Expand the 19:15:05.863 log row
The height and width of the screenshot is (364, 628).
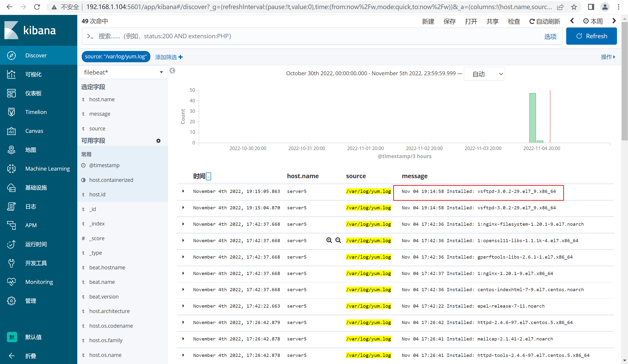(x=183, y=191)
